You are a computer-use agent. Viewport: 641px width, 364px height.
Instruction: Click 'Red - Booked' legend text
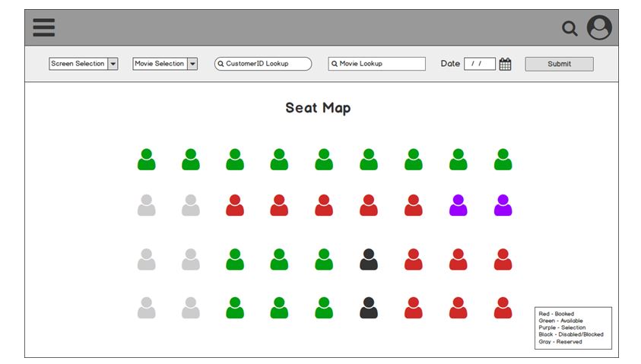pos(556,314)
